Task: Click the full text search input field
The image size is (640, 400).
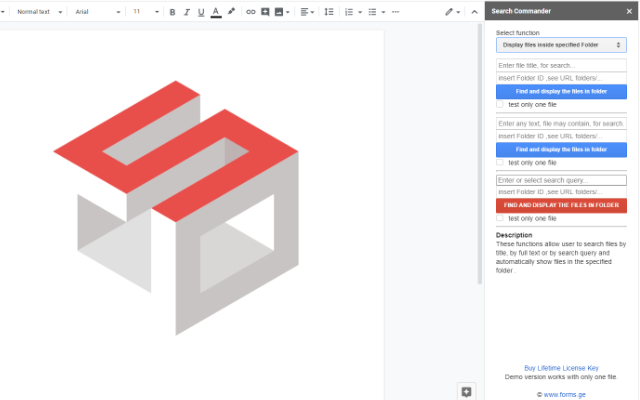Action: click(x=561, y=123)
